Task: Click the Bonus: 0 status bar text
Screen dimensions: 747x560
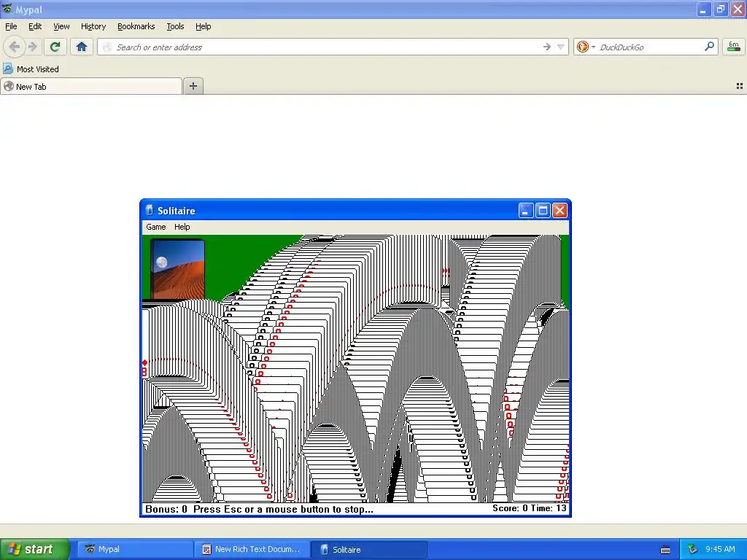Action: pyautogui.click(x=166, y=509)
